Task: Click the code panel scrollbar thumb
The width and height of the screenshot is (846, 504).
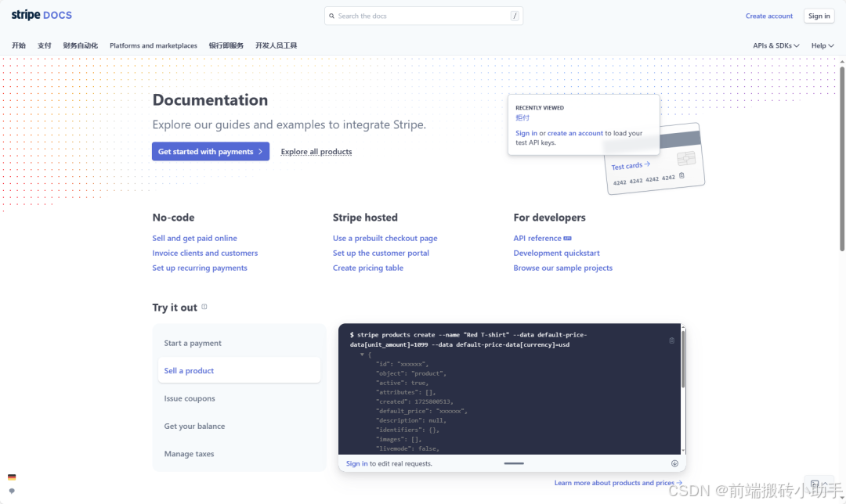Action: point(683,358)
